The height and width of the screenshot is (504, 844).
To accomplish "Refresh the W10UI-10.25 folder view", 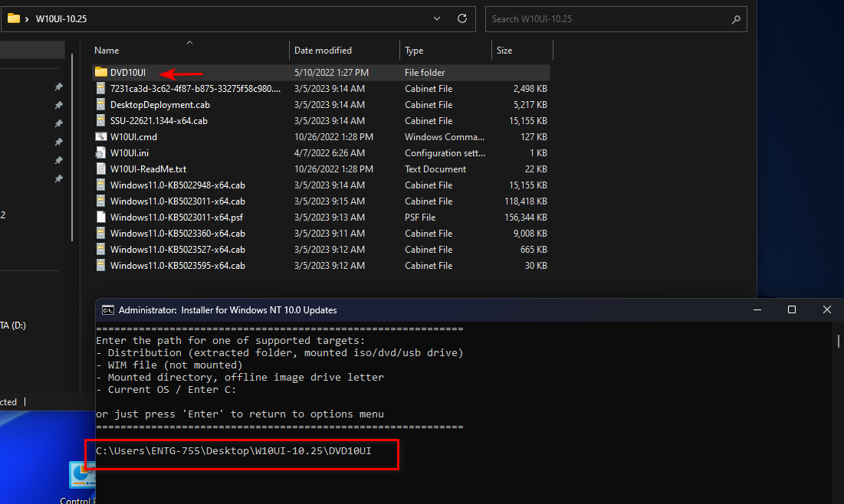I will [461, 19].
